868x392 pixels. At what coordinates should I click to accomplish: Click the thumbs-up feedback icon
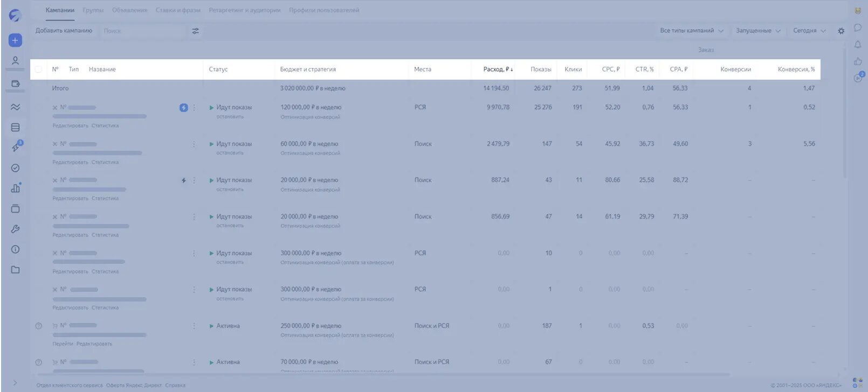858,61
